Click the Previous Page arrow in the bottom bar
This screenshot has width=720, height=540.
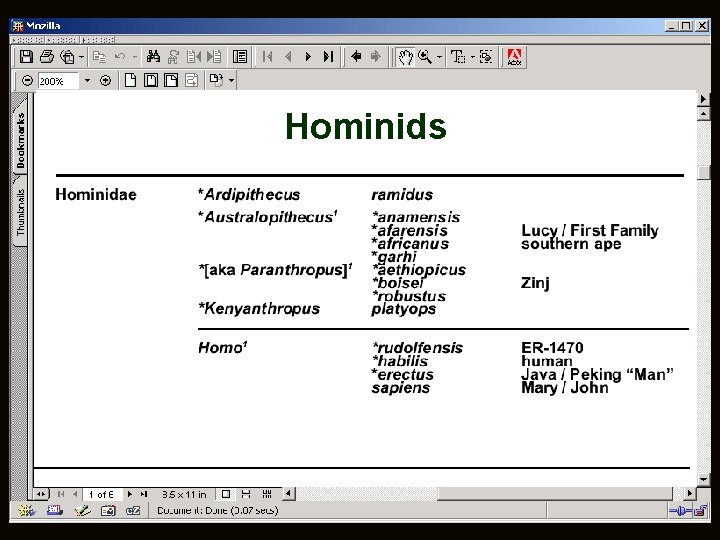coord(75,494)
